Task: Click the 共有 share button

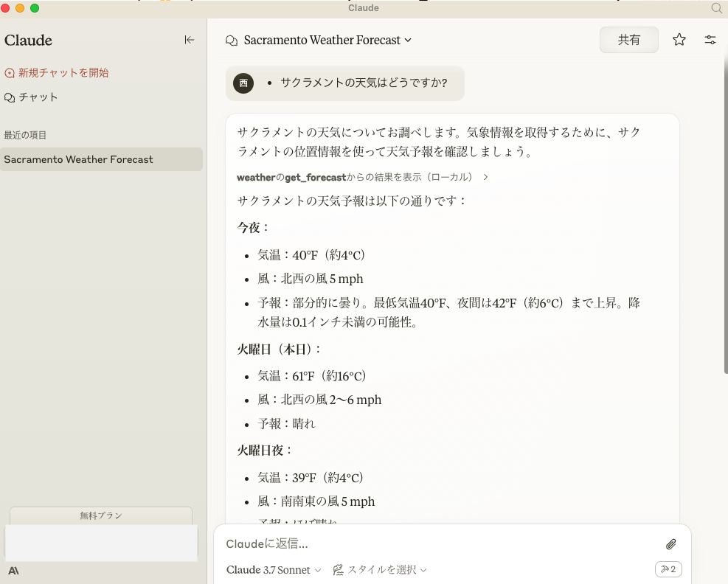Action: pyautogui.click(x=628, y=40)
